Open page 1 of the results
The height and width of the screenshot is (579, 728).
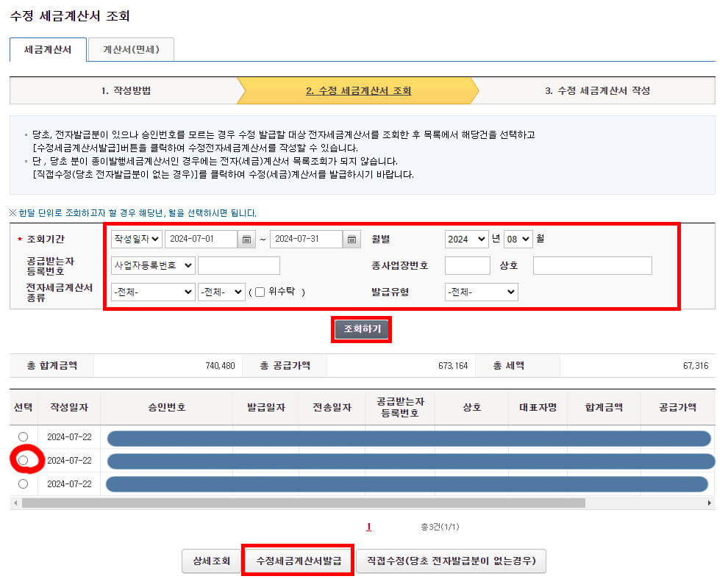tap(368, 527)
